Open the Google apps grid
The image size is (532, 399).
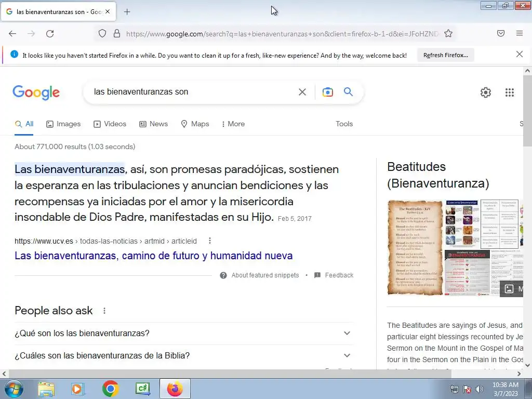(x=510, y=92)
